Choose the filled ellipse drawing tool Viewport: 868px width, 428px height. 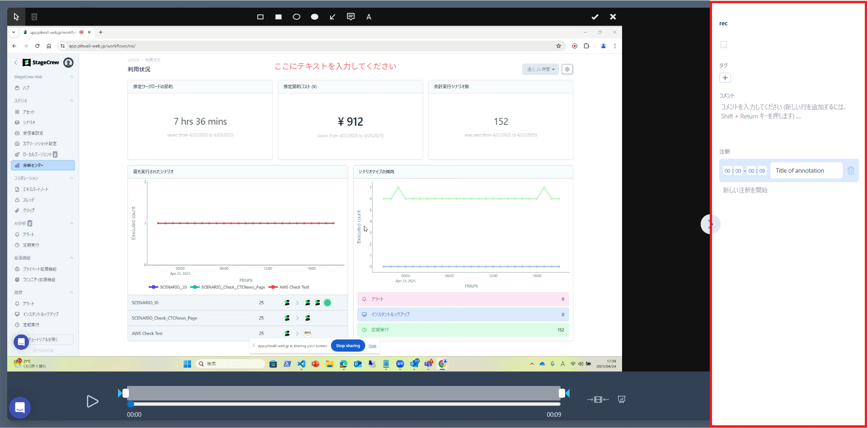(315, 17)
